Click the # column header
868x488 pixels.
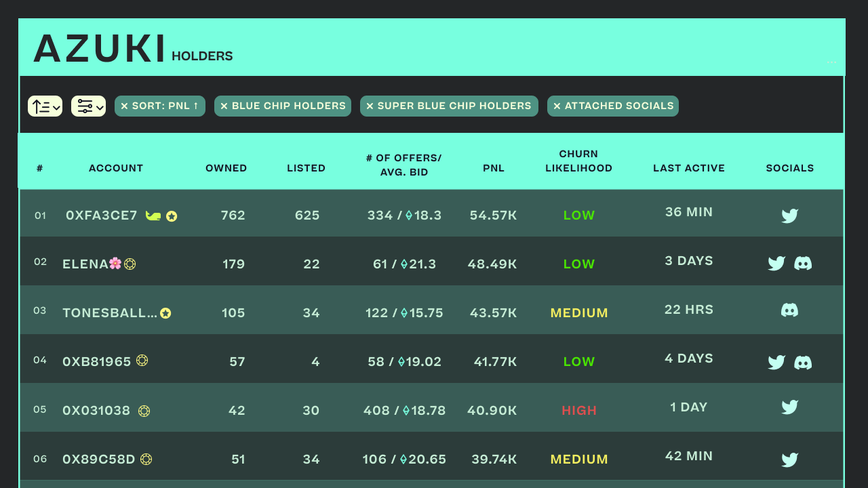[x=40, y=168]
